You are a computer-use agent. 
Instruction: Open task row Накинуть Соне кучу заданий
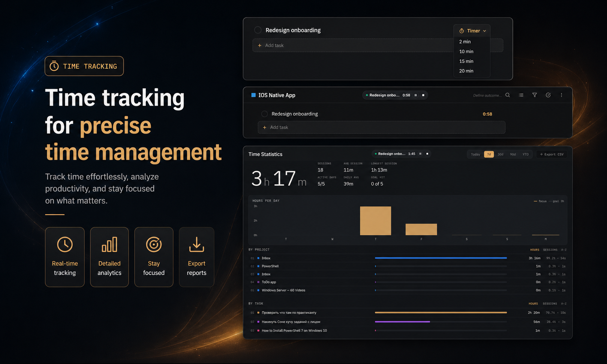(408, 322)
